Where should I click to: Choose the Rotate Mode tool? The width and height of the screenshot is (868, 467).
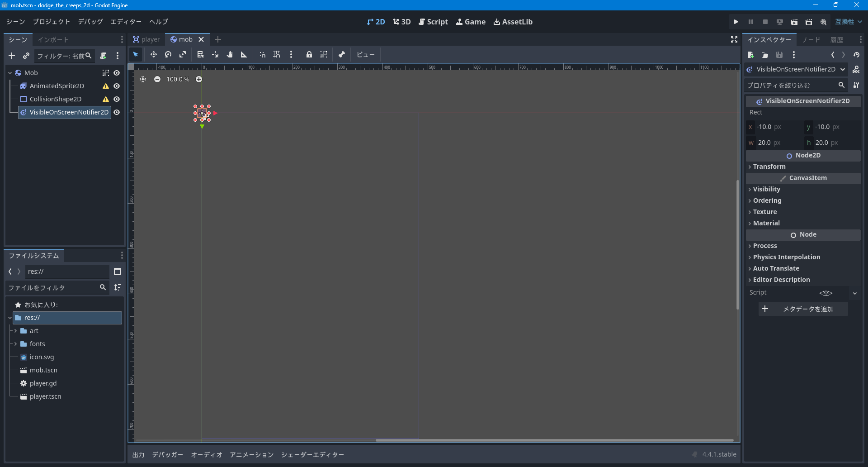tap(168, 55)
